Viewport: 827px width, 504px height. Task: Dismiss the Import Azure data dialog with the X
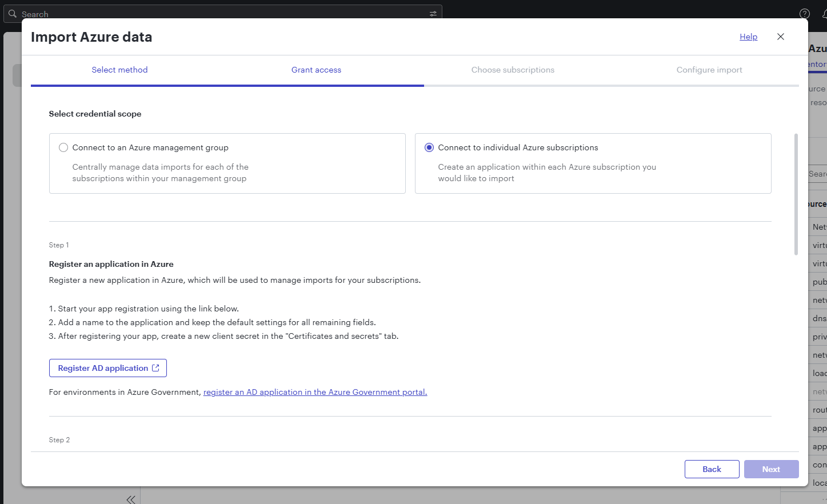pos(781,36)
